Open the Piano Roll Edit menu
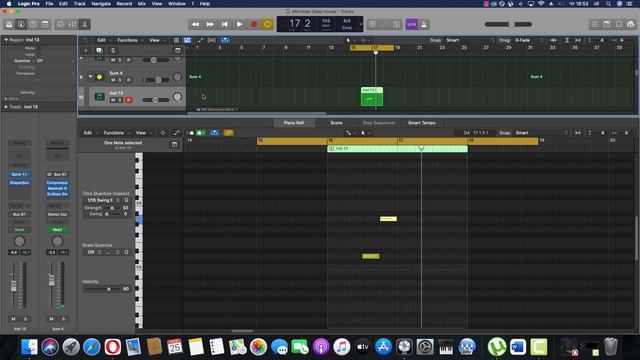 [89, 133]
